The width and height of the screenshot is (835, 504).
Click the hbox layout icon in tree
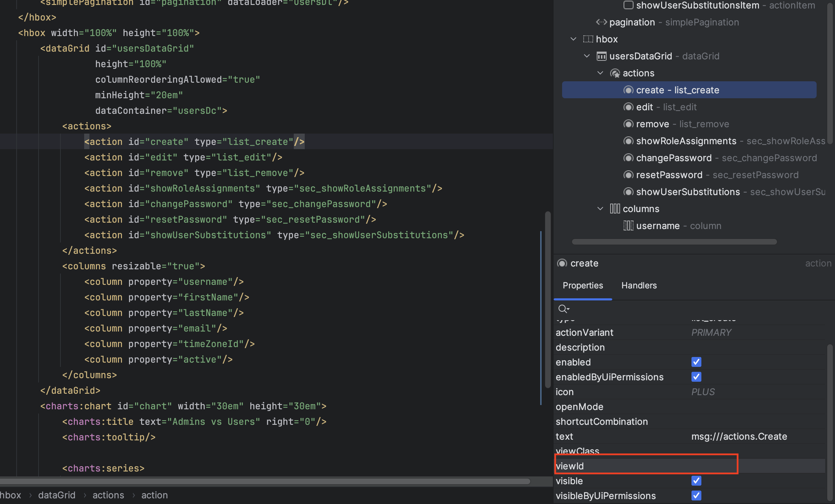coord(588,39)
